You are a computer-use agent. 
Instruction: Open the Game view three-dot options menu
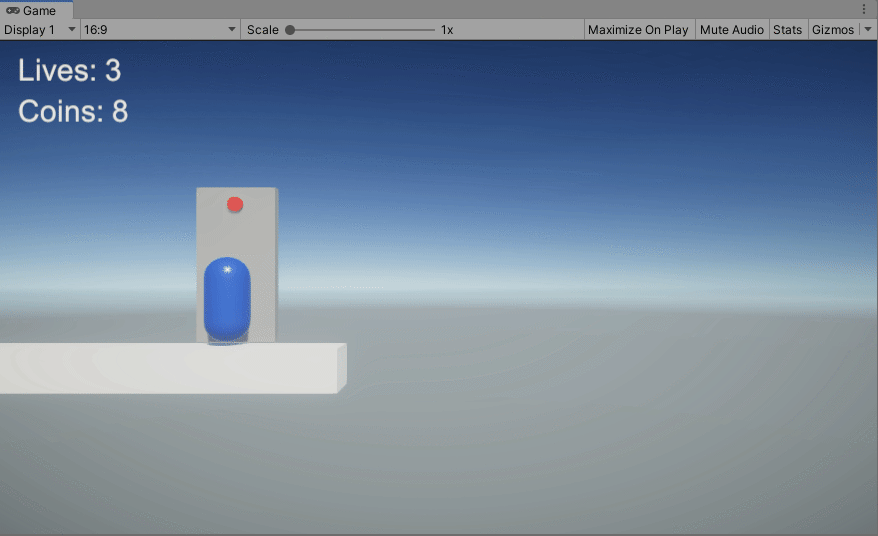(864, 9)
